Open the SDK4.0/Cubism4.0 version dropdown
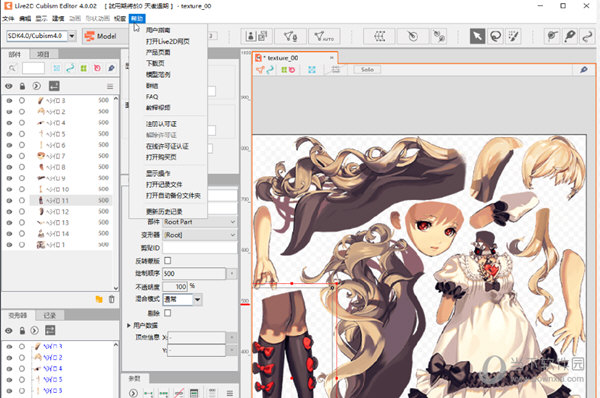This screenshot has width=600, height=398. tap(72, 36)
